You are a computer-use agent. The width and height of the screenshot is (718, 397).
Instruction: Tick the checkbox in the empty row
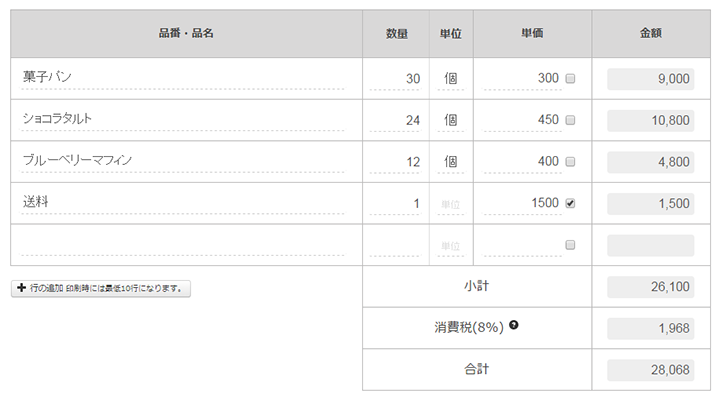(x=570, y=245)
